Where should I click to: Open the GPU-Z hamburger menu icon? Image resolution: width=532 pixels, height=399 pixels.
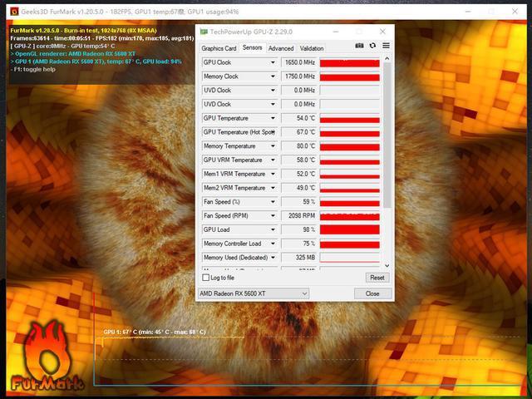(x=386, y=46)
